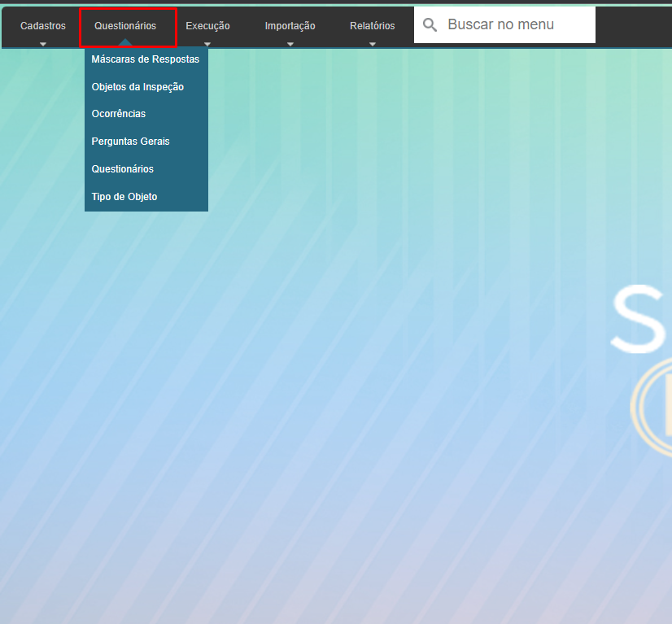Open the Execução menu
The image size is (672, 624).
207,26
